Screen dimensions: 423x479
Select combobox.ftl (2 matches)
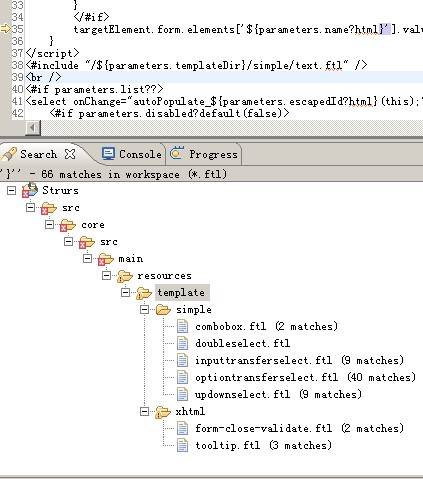click(266, 326)
